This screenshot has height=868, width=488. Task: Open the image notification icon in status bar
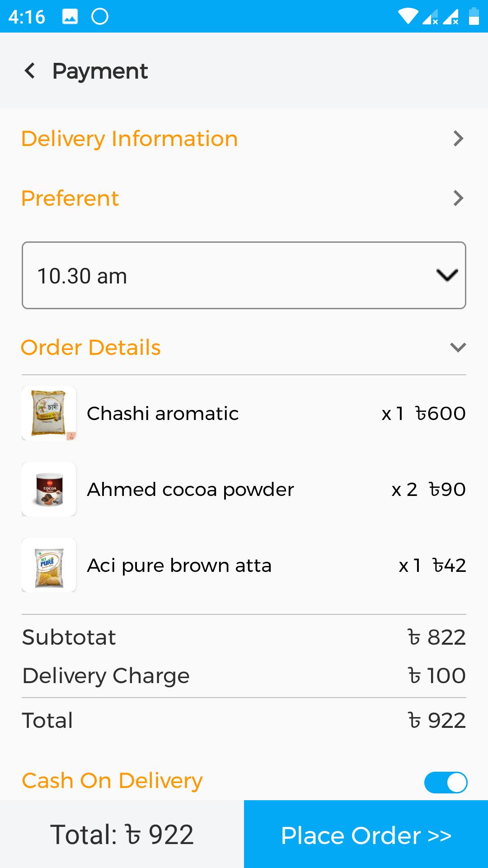(x=70, y=17)
